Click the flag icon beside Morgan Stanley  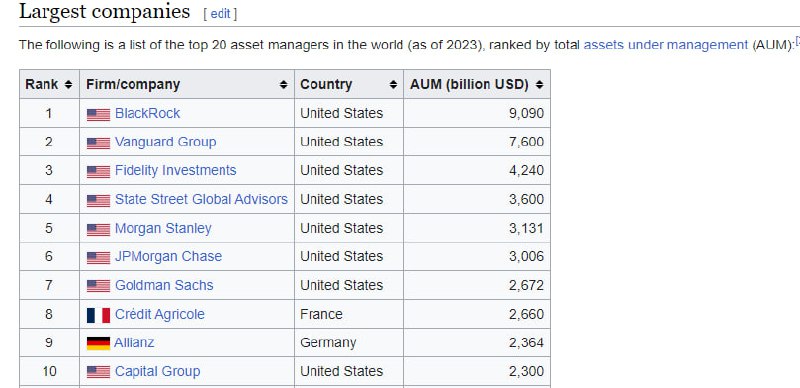coord(98,229)
